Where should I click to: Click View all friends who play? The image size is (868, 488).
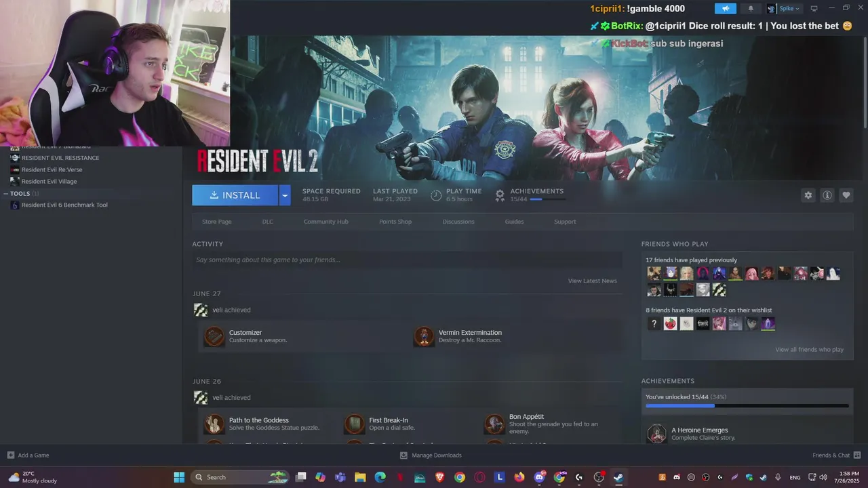[x=809, y=350]
